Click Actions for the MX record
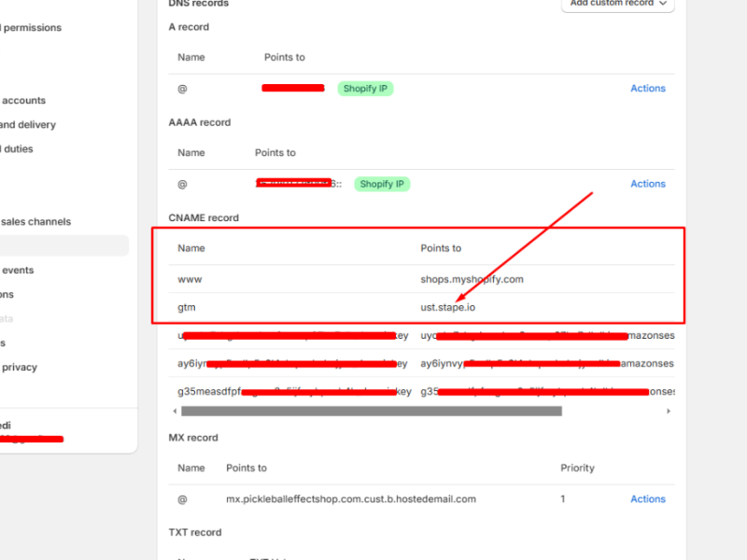The width and height of the screenshot is (747, 560). [648, 499]
